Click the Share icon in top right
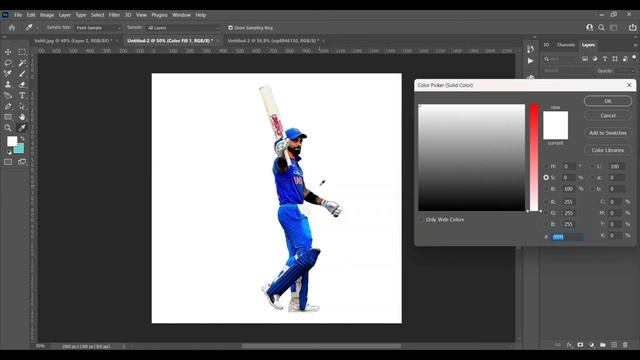The width and height of the screenshot is (640, 360). tap(632, 28)
